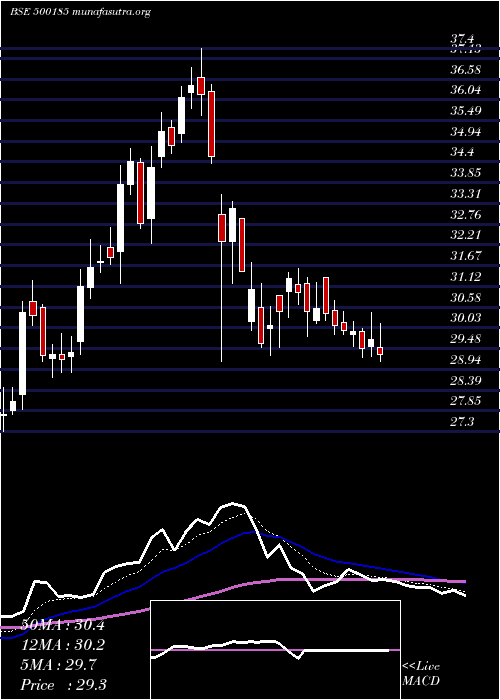The width and height of the screenshot is (500, 700).
Task: Click the 27.85 price axis label
Action: click(466, 401)
